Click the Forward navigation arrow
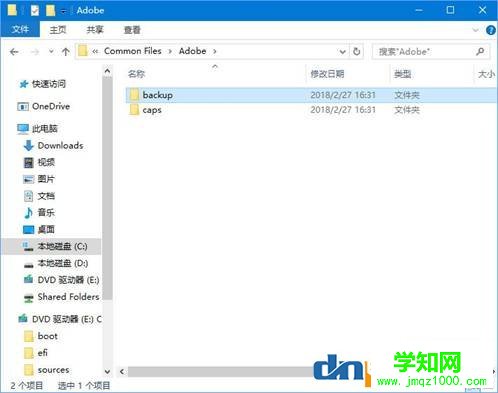This screenshot has width=498, height=393. [x=35, y=52]
